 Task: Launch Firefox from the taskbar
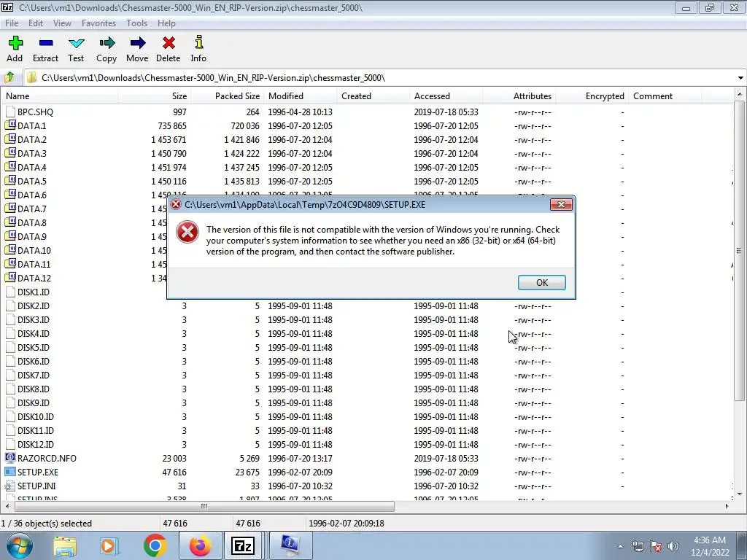point(200,545)
